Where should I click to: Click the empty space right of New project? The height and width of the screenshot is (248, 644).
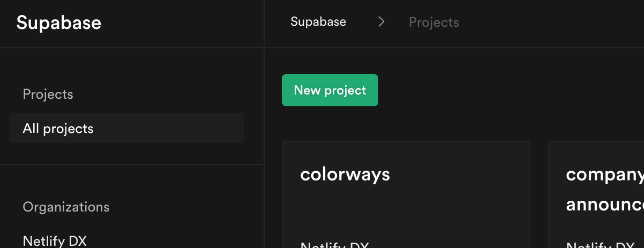pos(509,90)
